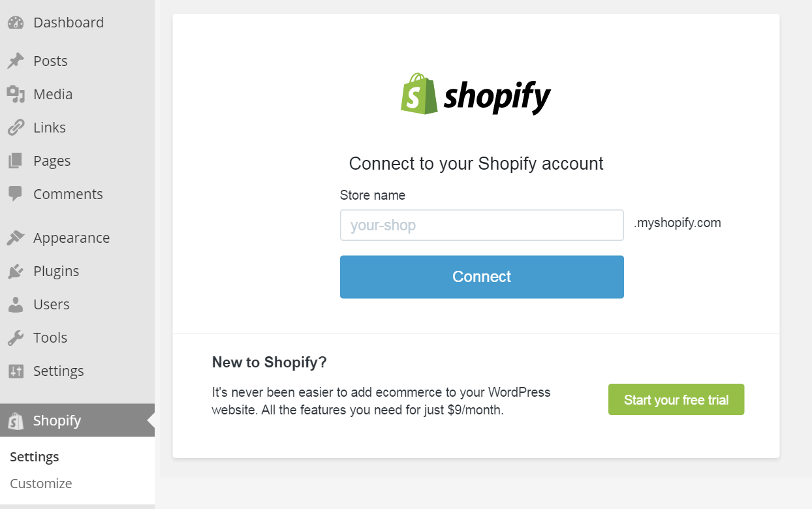Image resolution: width=812 pixels, height=509 pixels.
Task: Click the Comments speech bubble icon
Action: [16, 194]
